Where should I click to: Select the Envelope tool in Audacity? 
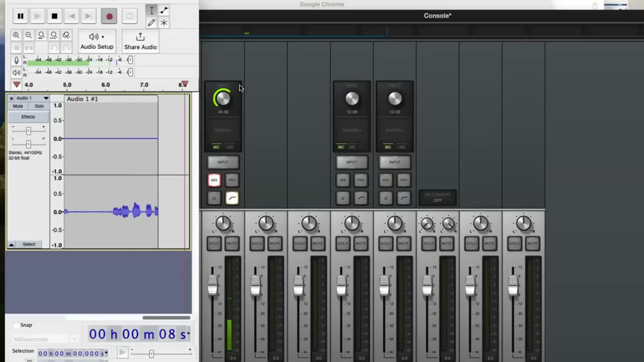pos(164,11)
